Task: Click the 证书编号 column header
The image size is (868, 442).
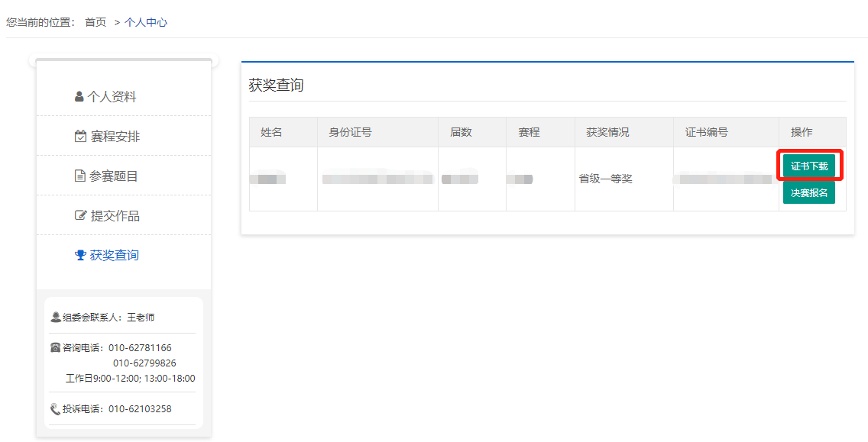Action: tap(706, 132)
